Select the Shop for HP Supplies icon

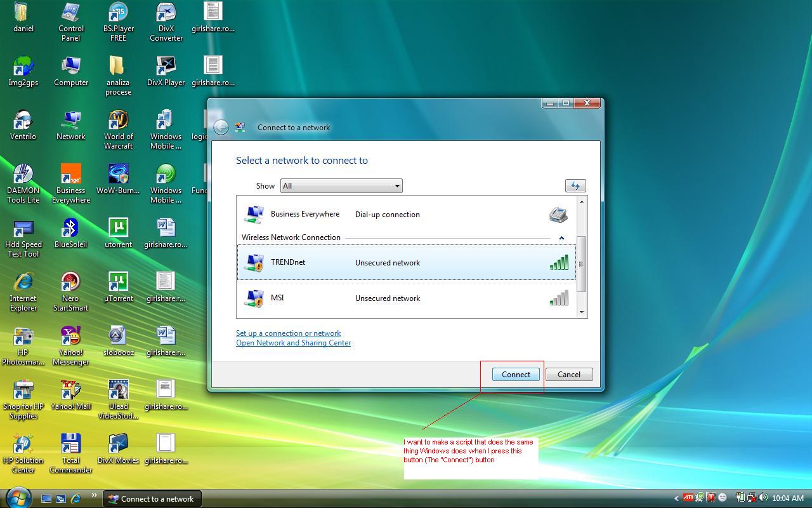tap(23, 400)
